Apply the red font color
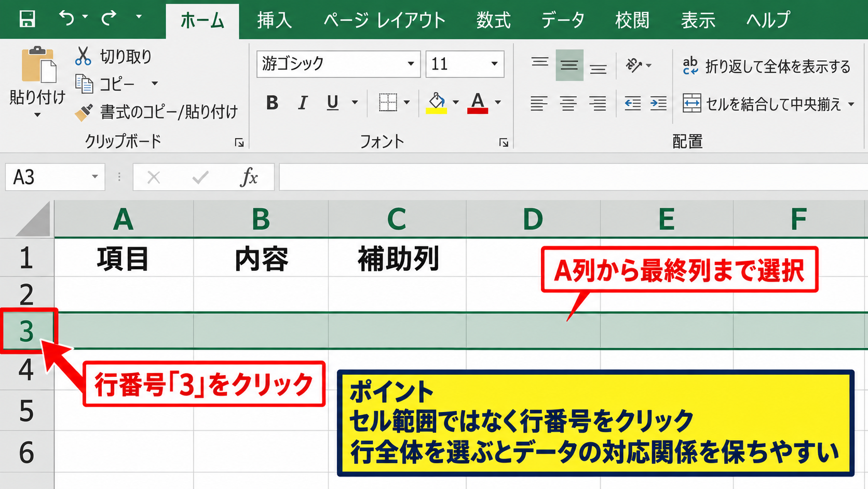Viewport: 868px width, 489px height. (478, 102)
